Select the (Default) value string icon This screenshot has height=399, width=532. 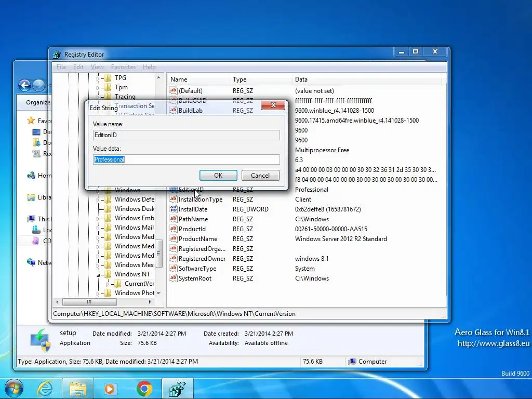click(x=174, y=90)
